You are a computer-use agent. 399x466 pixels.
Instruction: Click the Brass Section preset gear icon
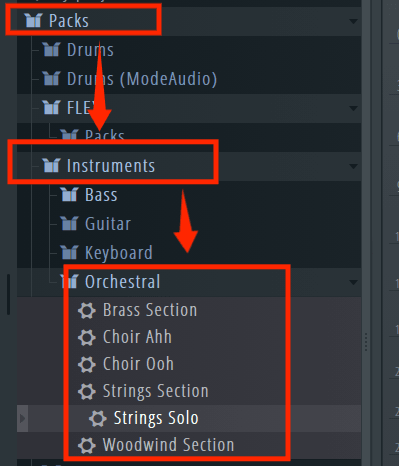(x=87, y=310)
